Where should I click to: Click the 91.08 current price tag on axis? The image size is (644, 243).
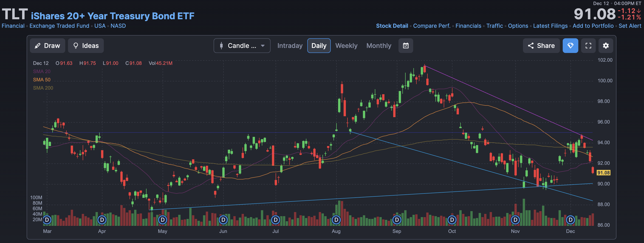click(x=603, y=173)
